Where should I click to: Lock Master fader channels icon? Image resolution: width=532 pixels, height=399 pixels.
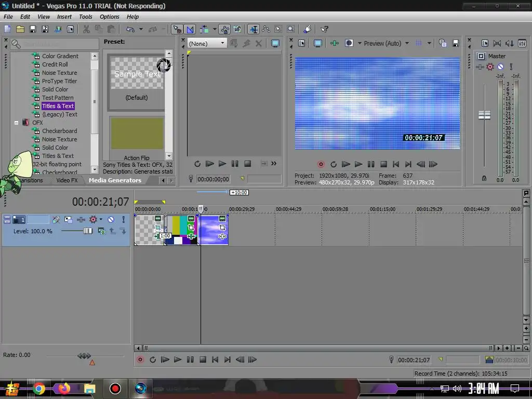coord(484,178)
